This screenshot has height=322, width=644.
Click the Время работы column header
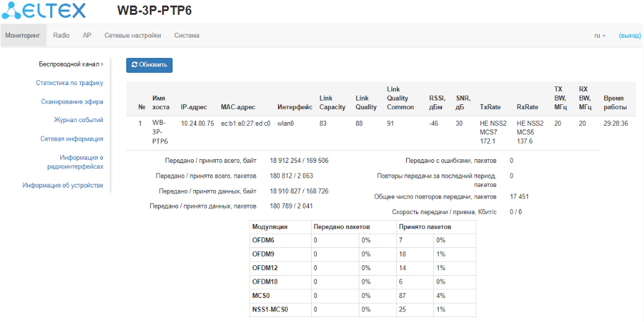pyautogui.click(x=615, y=102)
